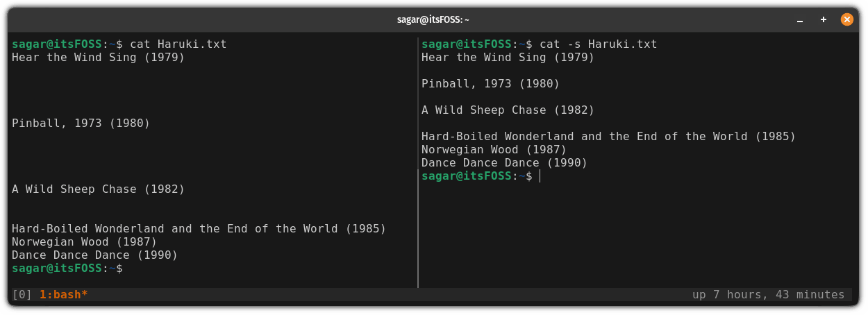Click Dance Dance Dance in left pane

point(94,255)
